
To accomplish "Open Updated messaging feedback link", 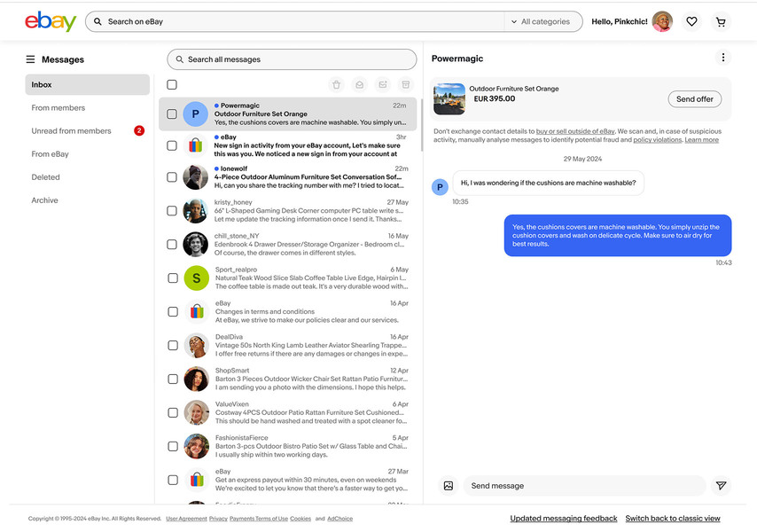I will pos(564,518).
